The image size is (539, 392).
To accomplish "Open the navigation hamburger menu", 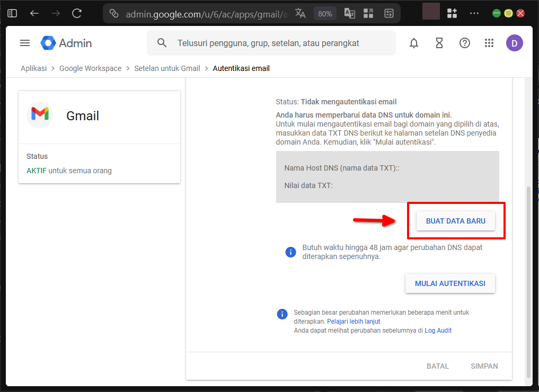I will pos(24,43).
